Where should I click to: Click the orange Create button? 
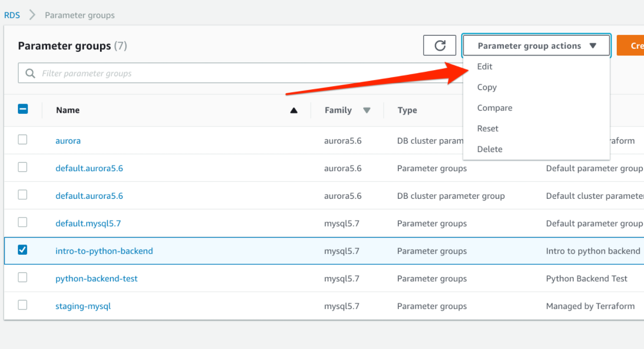[630, 46]
